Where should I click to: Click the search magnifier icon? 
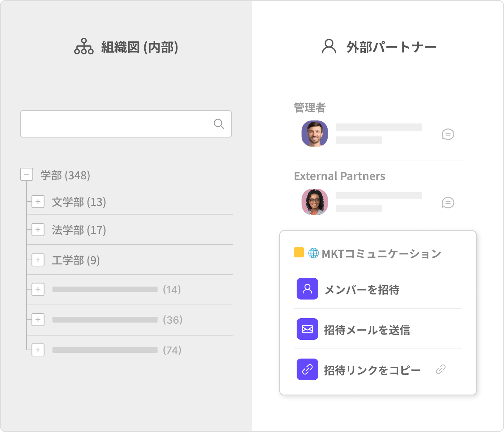pos(219,124)
